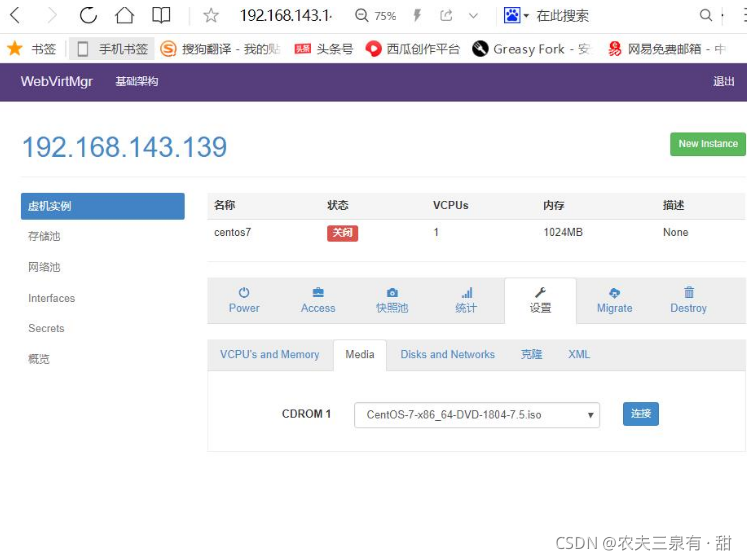Log out using 退出 link
747x560 pixels.
[x=724, y=81]
